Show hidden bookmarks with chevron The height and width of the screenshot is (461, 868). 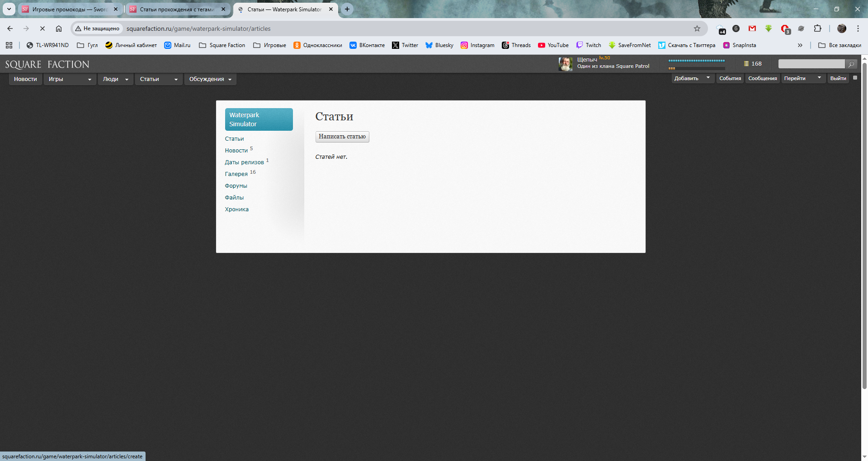800,45
